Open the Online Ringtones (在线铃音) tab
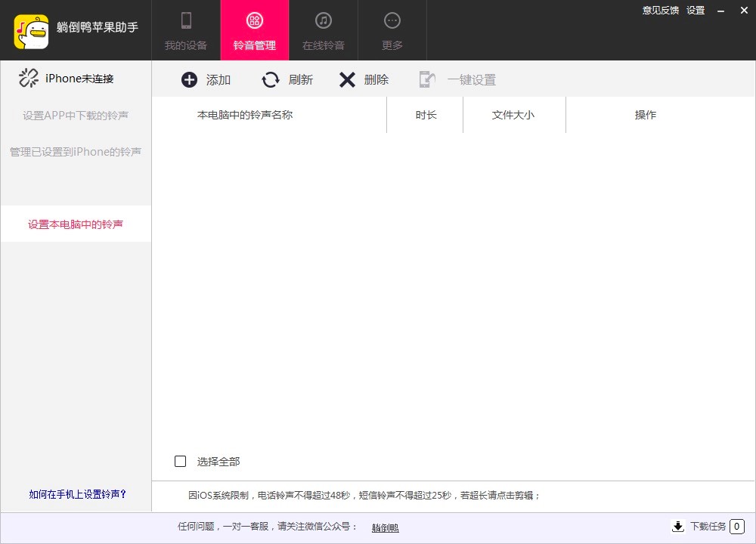 point(324,31)
